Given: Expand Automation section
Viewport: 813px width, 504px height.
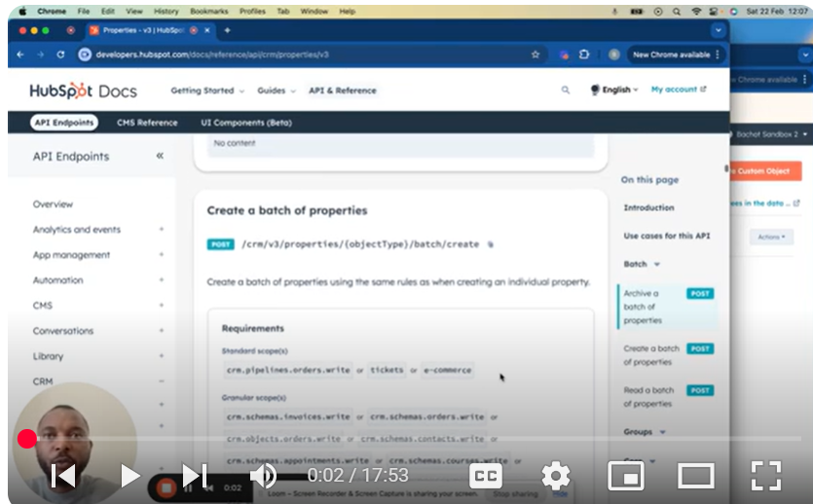Looking at the screenshot, I should tap(162, 279).
